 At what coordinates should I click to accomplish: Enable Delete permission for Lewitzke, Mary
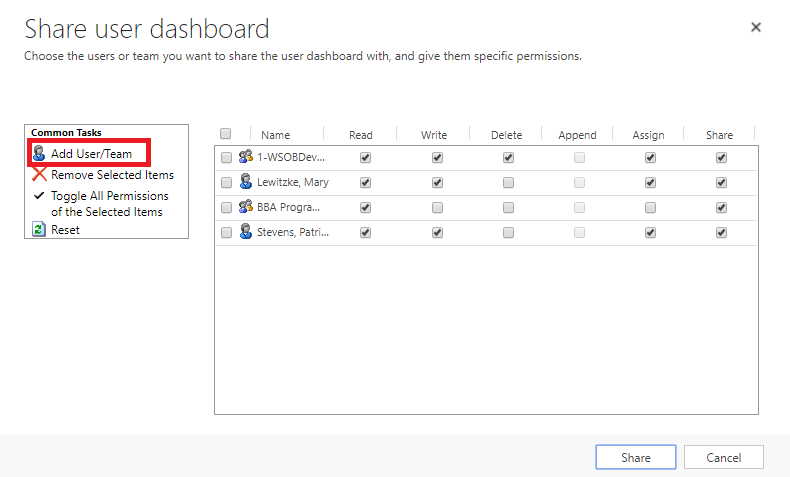pyautogui.click(x=508, y=183)
